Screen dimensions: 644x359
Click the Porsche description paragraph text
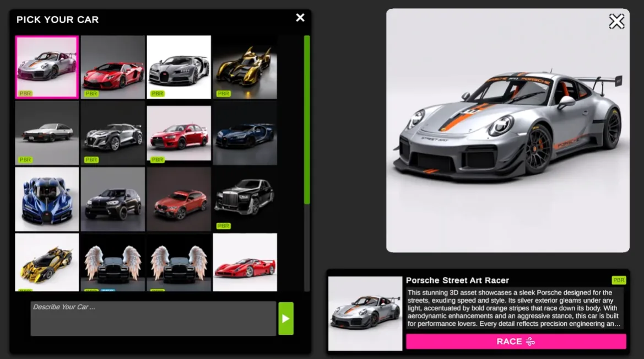[x=513, y=308]
